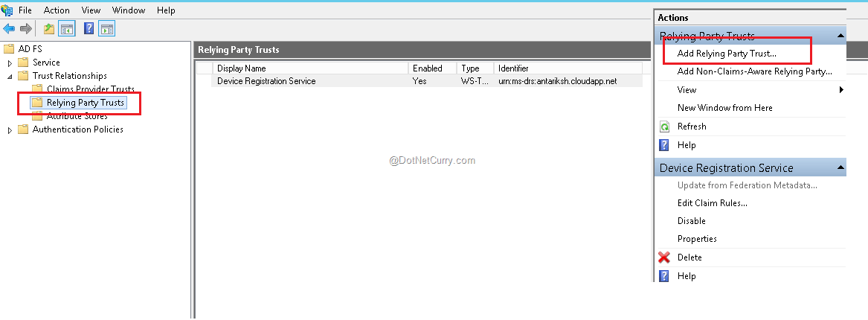This screenshot has width=868, height=320.
Task: Click Edit Claim Rules action
Action: [712, 202]
